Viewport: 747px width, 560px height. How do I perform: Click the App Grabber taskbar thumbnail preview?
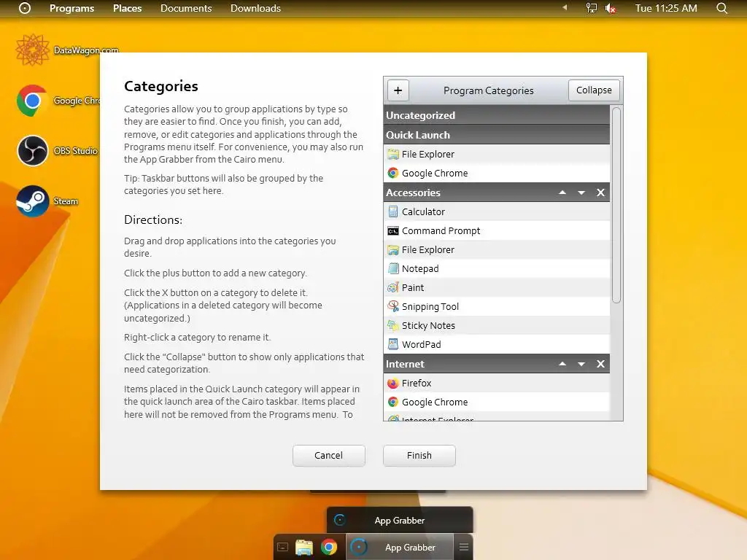click(400, 520)
